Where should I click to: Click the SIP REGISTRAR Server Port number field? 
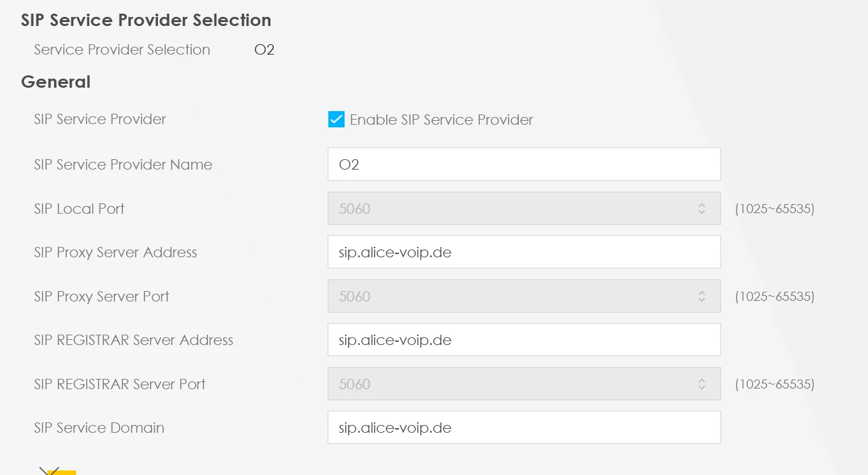(507, 384)
